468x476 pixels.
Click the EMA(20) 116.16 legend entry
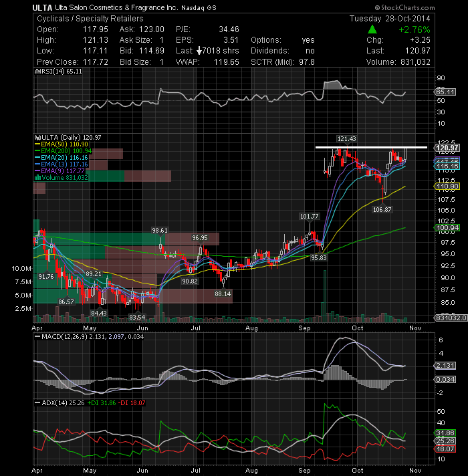62,158
